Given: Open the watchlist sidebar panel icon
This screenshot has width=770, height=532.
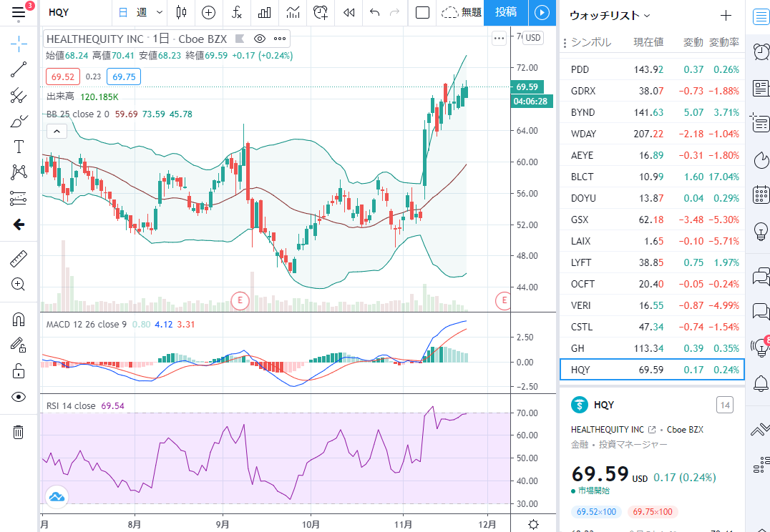Looking at the screenshot, I should [761, 16].
